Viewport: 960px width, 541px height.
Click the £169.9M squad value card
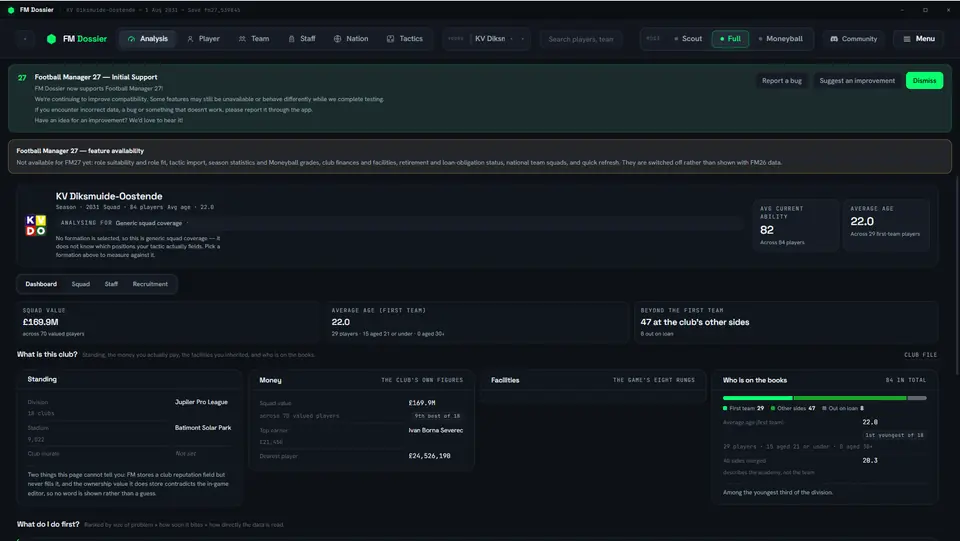[167, 322]
